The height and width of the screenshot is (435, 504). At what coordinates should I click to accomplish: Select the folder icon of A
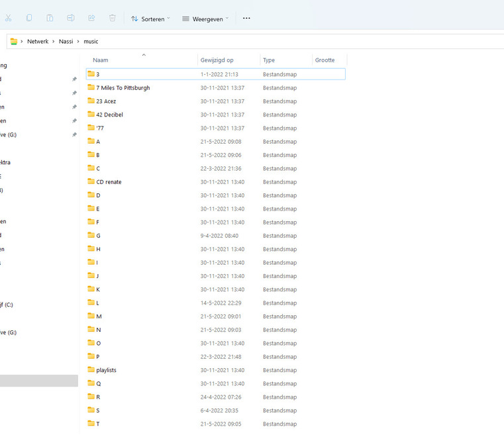click(x=91, y=142)
